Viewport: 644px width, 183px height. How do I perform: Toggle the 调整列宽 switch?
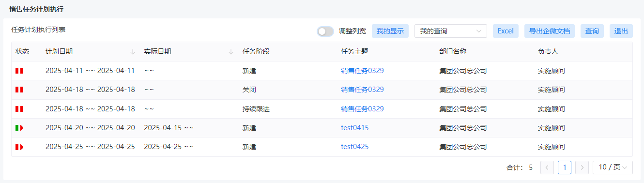coord(325,31)
